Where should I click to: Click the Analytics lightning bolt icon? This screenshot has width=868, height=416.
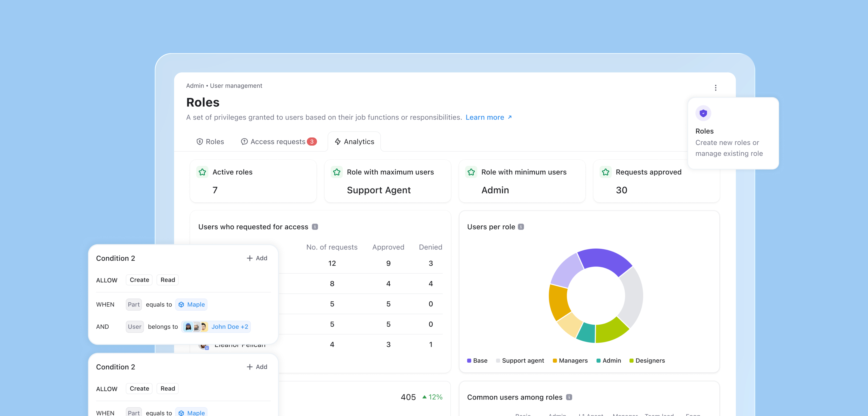(338, 142)
